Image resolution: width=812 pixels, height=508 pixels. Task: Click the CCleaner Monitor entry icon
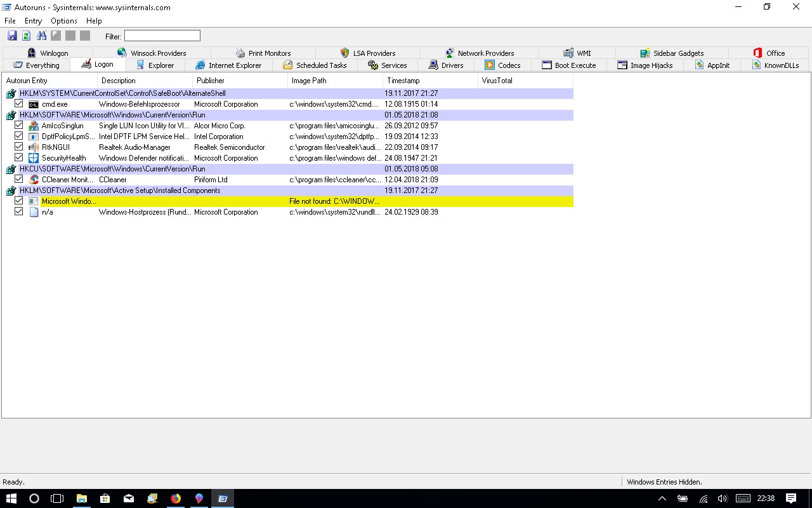(x=34, y=180)
